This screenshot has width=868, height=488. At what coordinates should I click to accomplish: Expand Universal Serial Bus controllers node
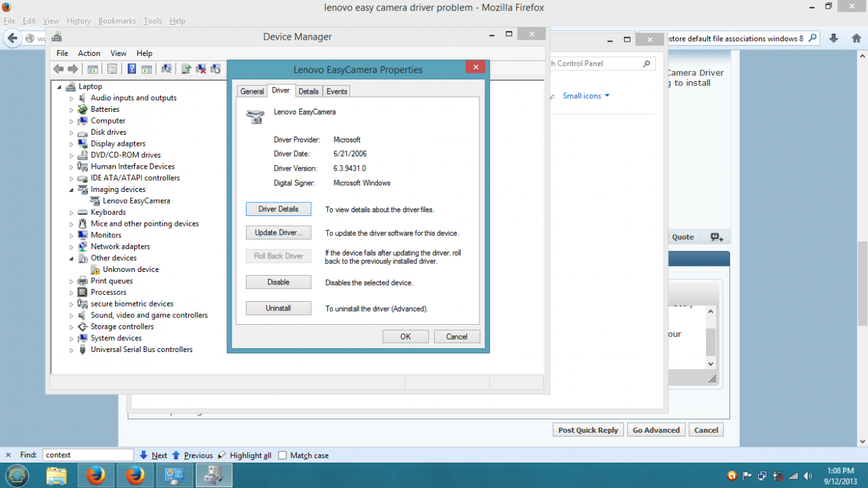[x=72, y=350]
